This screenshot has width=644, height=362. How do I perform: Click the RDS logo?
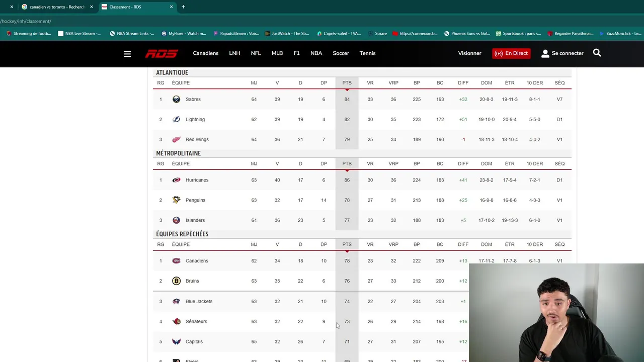coord(162,53)
